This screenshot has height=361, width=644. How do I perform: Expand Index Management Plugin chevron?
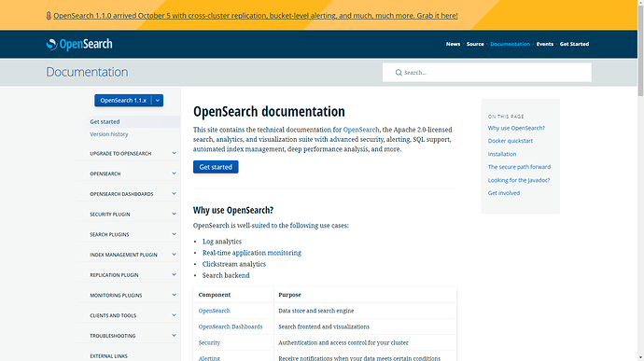(x=174, y=255)
